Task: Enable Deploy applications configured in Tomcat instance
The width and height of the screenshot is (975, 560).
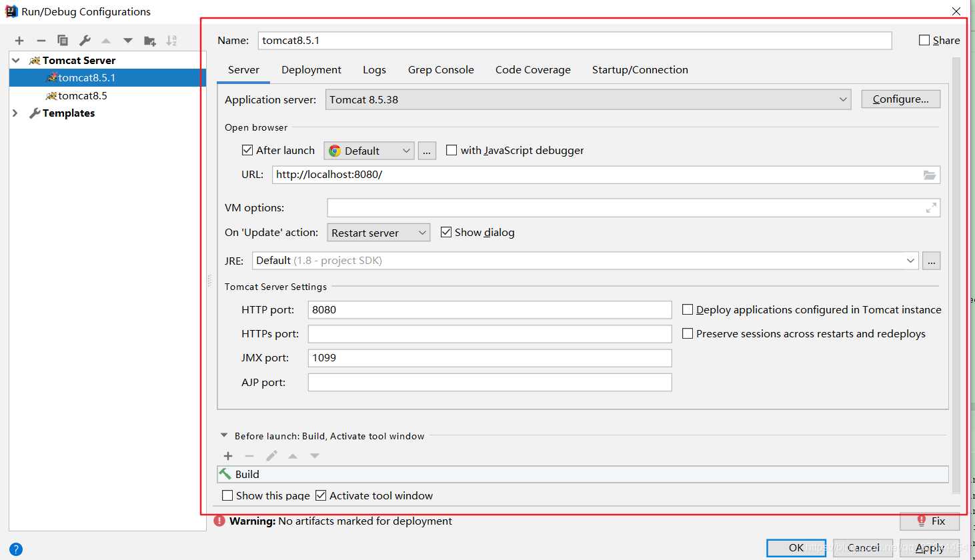Action: pos(688,309)
